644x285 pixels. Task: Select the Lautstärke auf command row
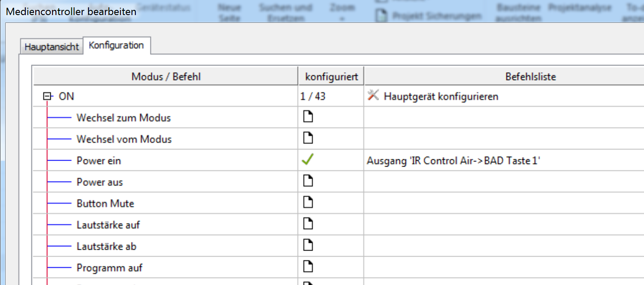click(x=108, y=225)
